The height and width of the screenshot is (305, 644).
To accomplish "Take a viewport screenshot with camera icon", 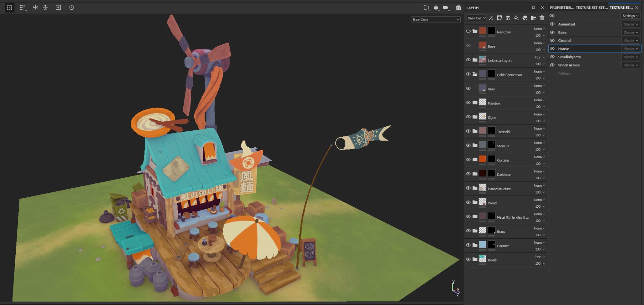I will pos(458,8).
